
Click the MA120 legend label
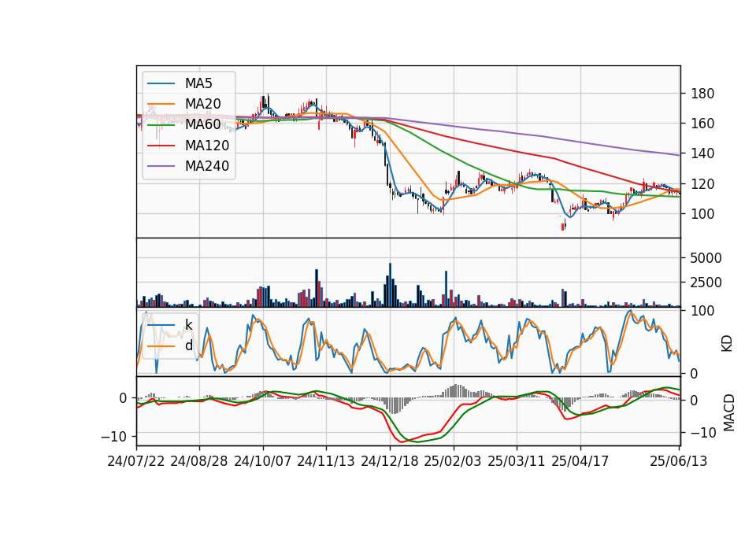(207, 146)
